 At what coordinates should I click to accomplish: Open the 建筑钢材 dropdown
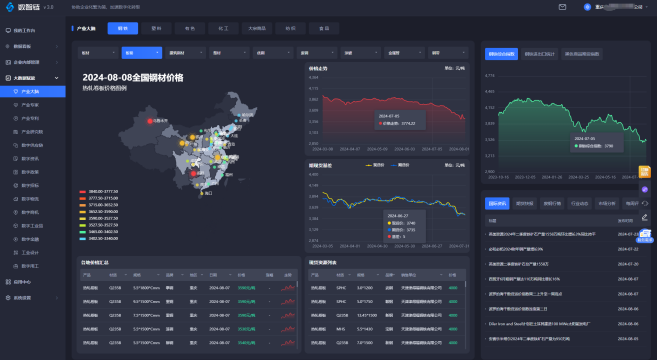pyautogui.click(x=186, y=53)
